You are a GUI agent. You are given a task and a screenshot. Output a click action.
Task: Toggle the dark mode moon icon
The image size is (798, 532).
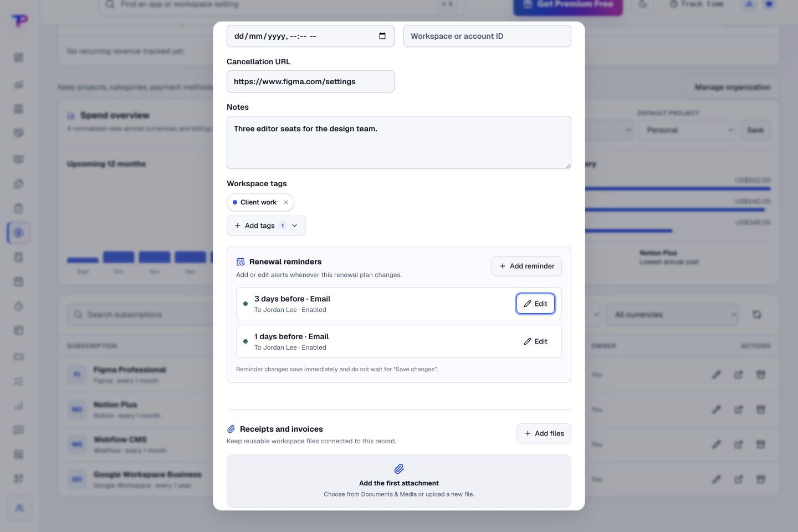point(643,4)
